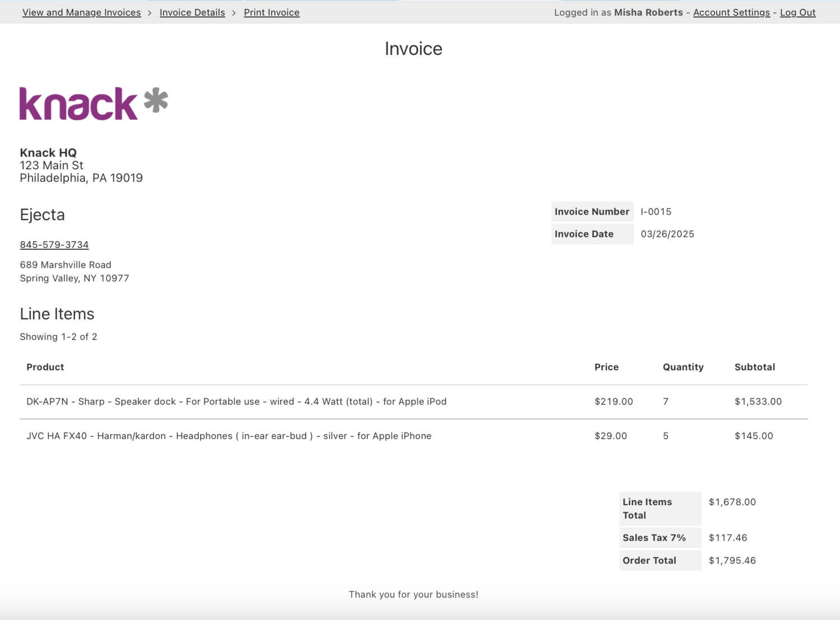The height and width of the screenshot is (620, 840).
Task: Navigate to Invoice Details
Action: 192,12
